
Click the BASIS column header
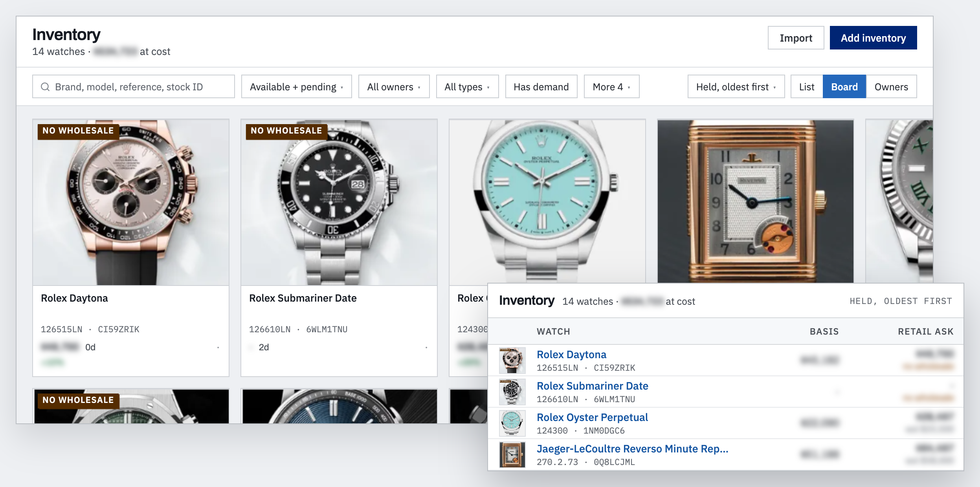[x=824, y=331]
